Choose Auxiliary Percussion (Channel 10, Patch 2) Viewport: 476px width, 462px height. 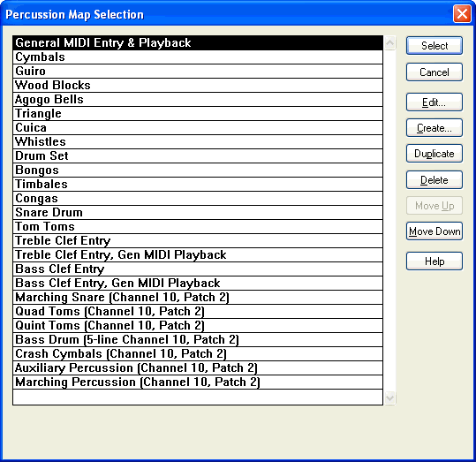click(198, 367)
